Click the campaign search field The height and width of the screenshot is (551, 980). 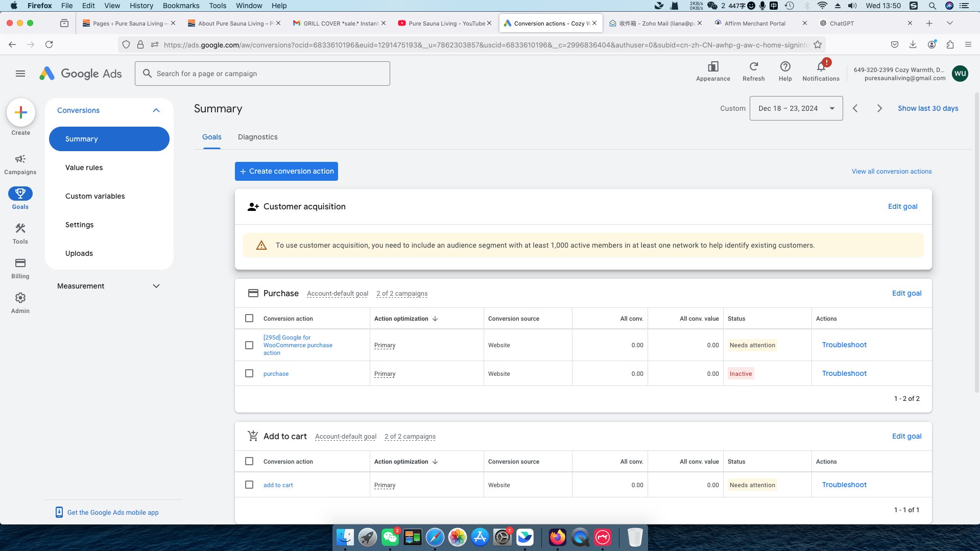[262, 74]
